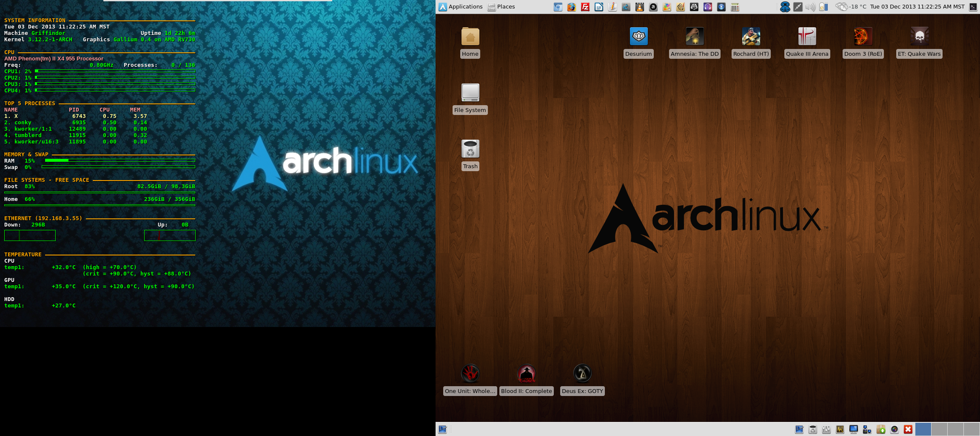Open the camera lens screenshot launcher
The width and height of the screenshot is (980, 436).
click(x=895, y=429)
